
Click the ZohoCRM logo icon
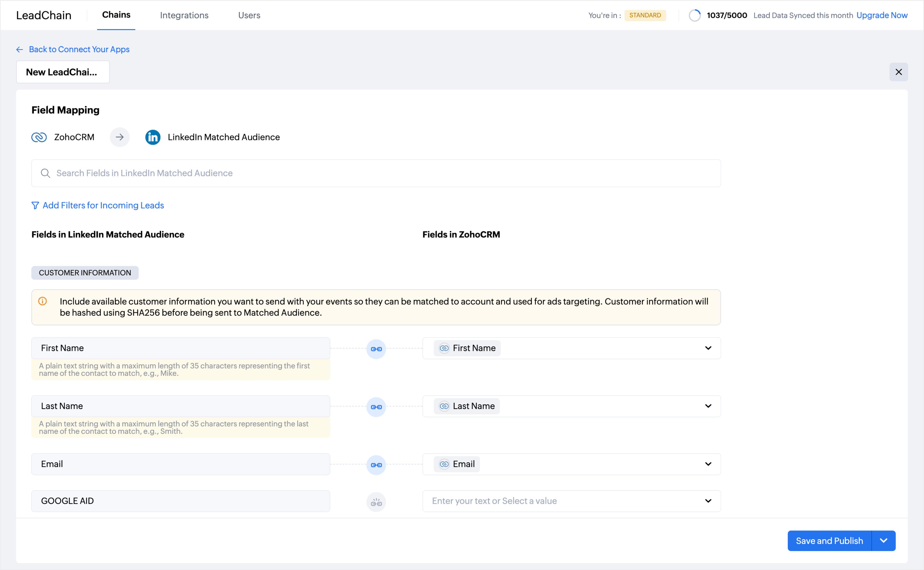(39, 137)
